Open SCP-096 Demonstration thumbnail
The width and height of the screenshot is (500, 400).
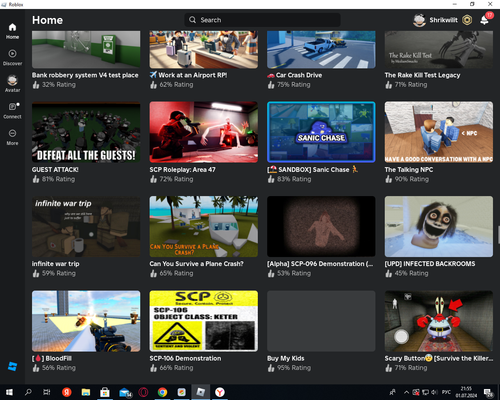[321, 226]
